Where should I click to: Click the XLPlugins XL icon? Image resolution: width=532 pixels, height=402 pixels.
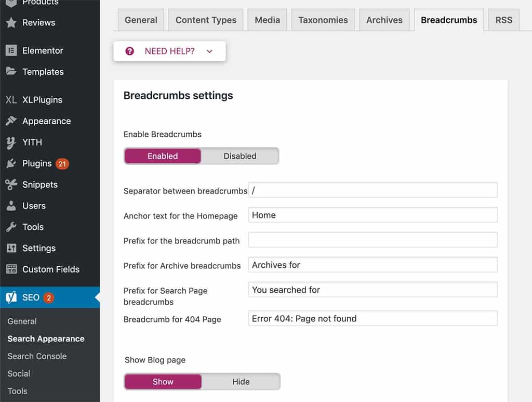[11, 100]
